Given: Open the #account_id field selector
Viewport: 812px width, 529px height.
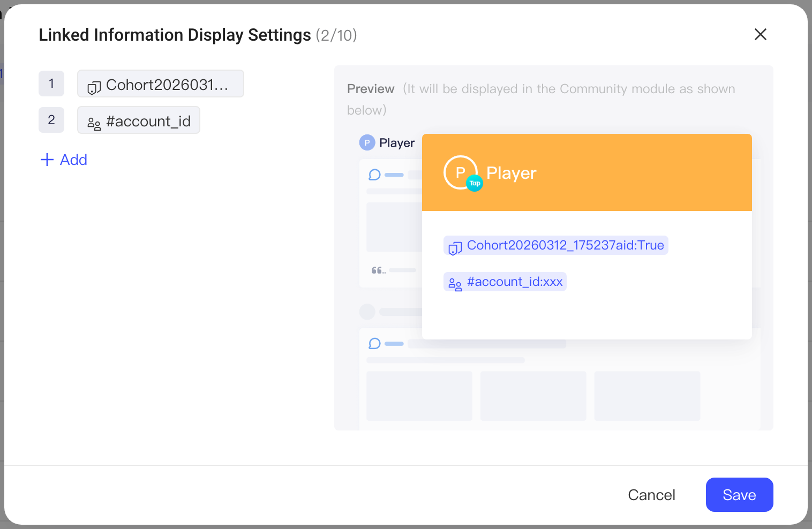Looking at the screenshot, I should (x=139, y=120).
